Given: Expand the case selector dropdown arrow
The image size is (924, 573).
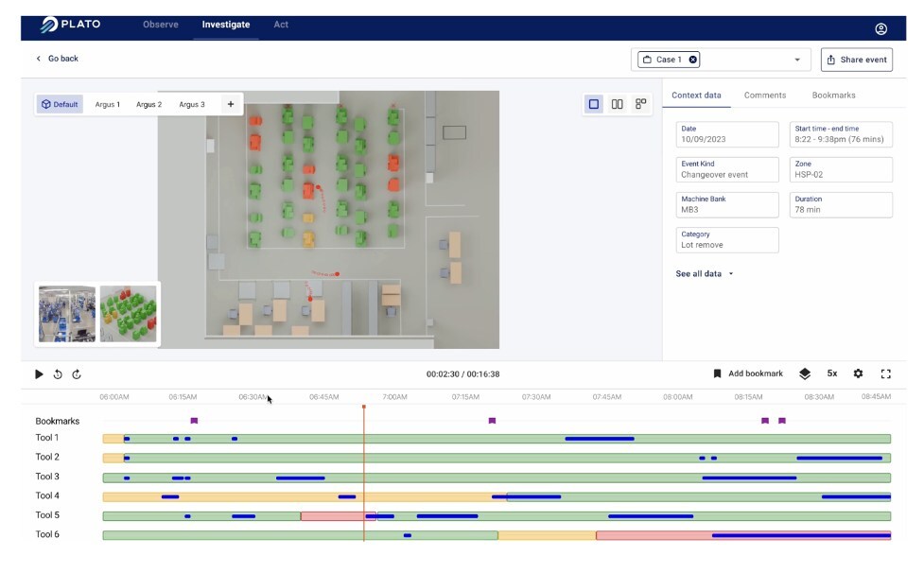Looking at the screenshot, I should [x=797, y=60].
